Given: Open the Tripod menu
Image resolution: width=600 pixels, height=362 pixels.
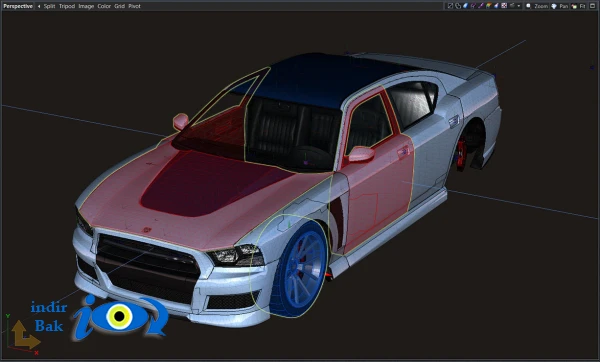Looking at the screenshot, I should [x=67, y=6].
